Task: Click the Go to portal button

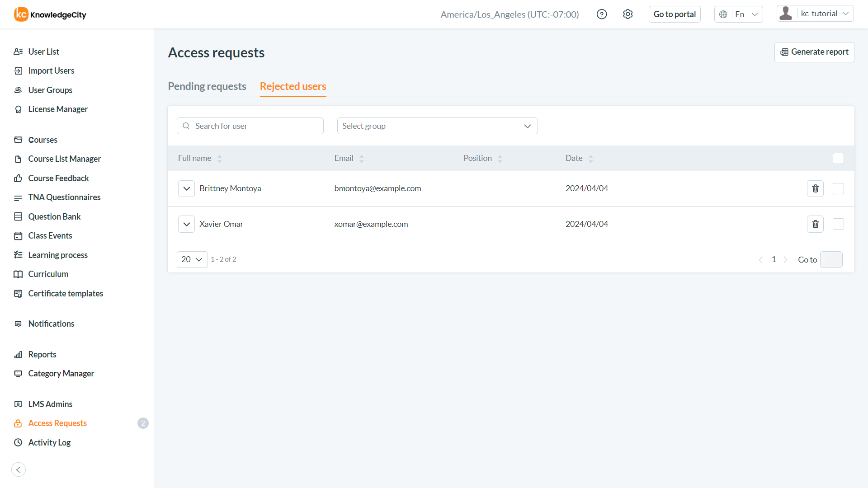Action: (674, 14)
